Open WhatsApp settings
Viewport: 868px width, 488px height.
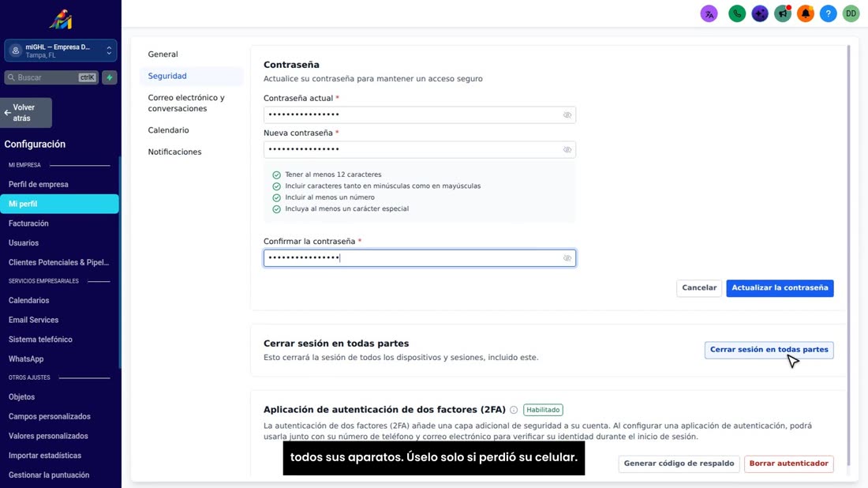[26, 359]
